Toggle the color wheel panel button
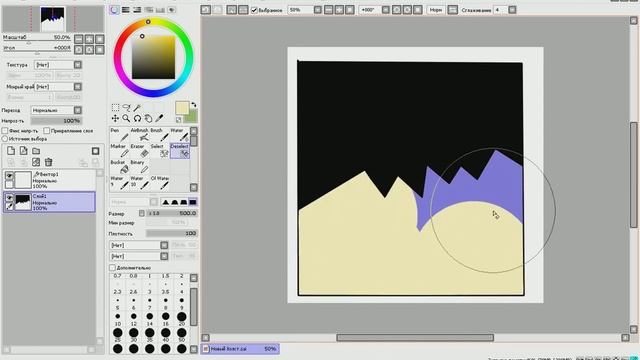The height and width of the screenshot is (360, 640). 114,9
